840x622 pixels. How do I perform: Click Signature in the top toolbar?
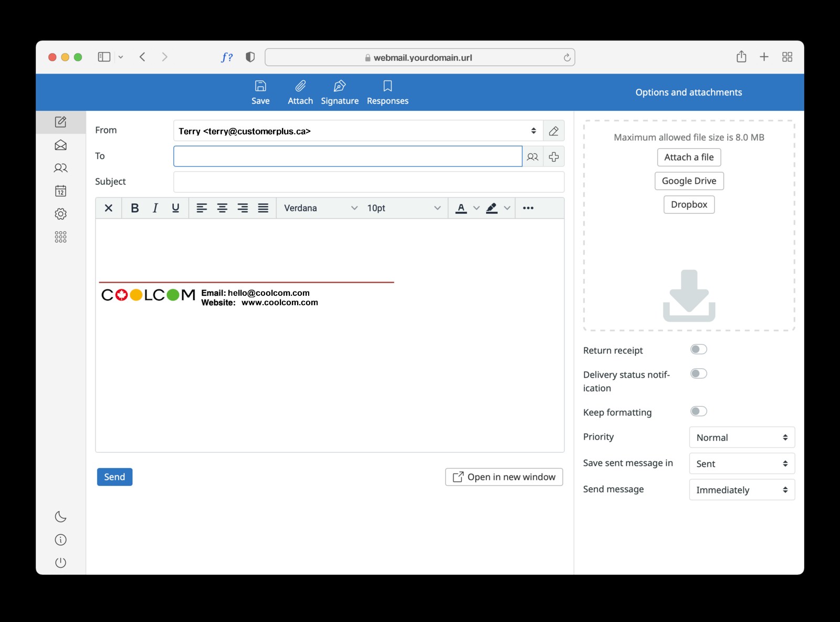(340, 92)
